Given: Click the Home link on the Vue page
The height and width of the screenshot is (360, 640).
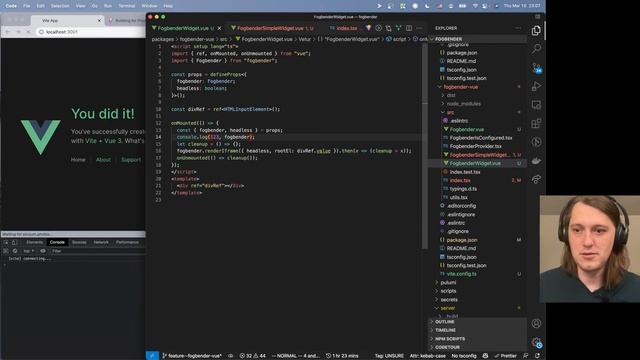Looking at the screenshot, I should coord(78,160).
